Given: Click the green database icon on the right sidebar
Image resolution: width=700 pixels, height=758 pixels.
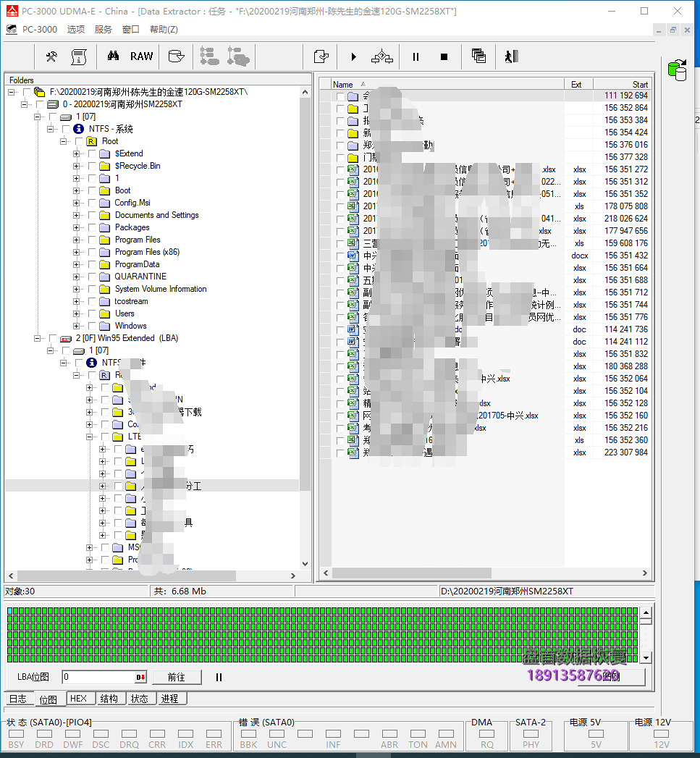Looking at the screenshot, I should click(x=678, y=70).
